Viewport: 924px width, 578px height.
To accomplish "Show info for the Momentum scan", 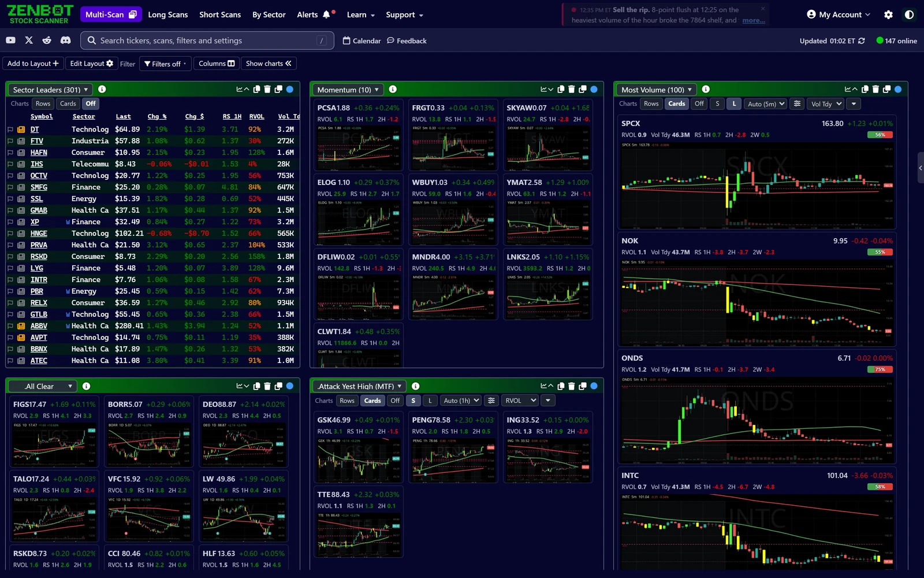I will (x=393, y=89).
